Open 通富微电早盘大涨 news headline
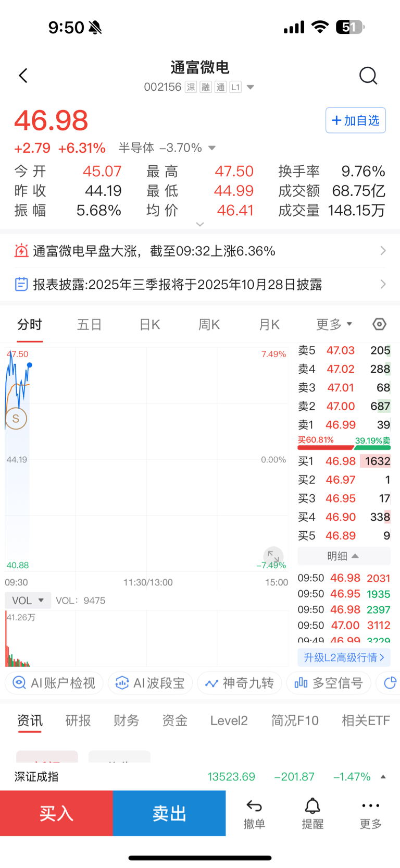The image size is (400, 868). [154, 251]
